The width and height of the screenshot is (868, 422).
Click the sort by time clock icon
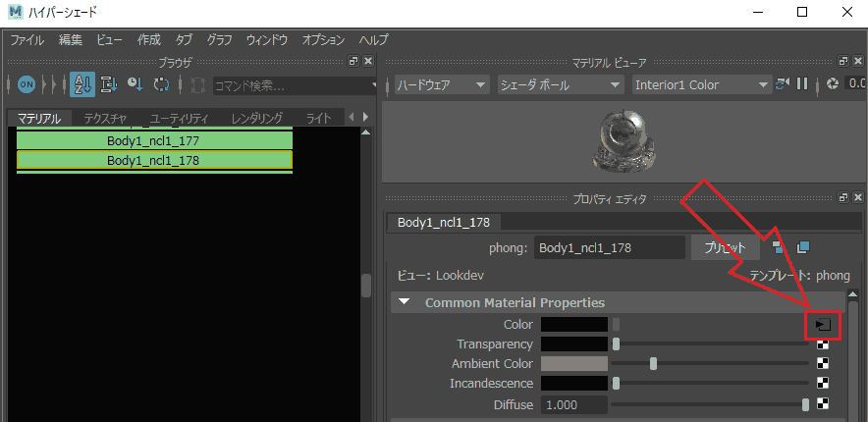136,84
